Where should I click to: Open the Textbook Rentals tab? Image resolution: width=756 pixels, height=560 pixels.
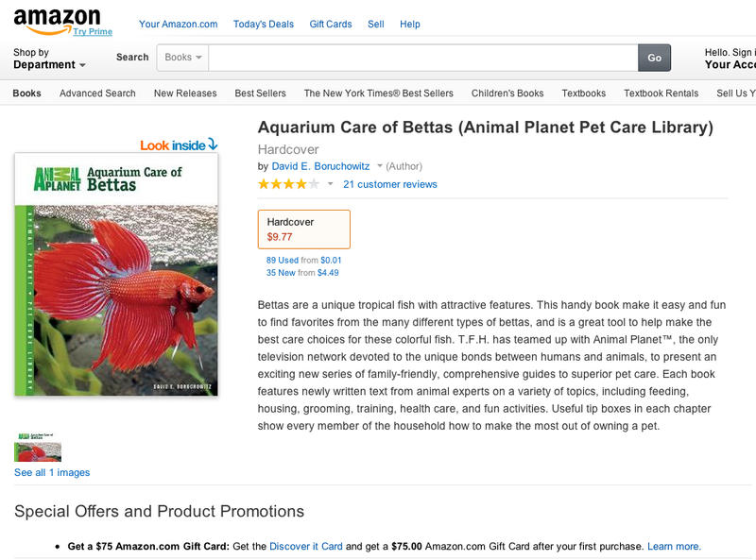[x=661, y=93]
